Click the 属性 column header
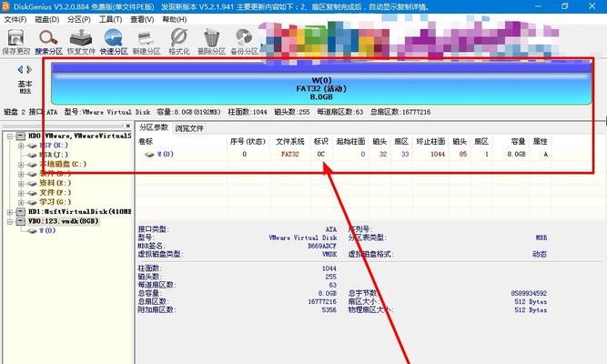 coord(540,141)
